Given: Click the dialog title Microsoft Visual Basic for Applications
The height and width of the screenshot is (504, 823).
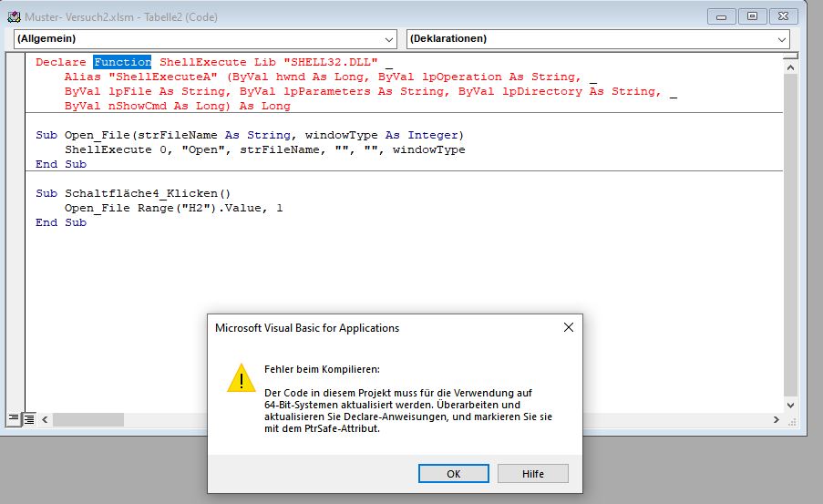Looking at the screenshot, I should pos(307,328).
